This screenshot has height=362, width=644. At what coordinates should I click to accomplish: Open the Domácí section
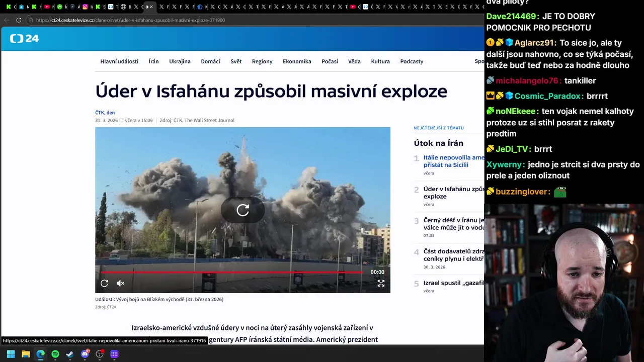coord(210,61)
